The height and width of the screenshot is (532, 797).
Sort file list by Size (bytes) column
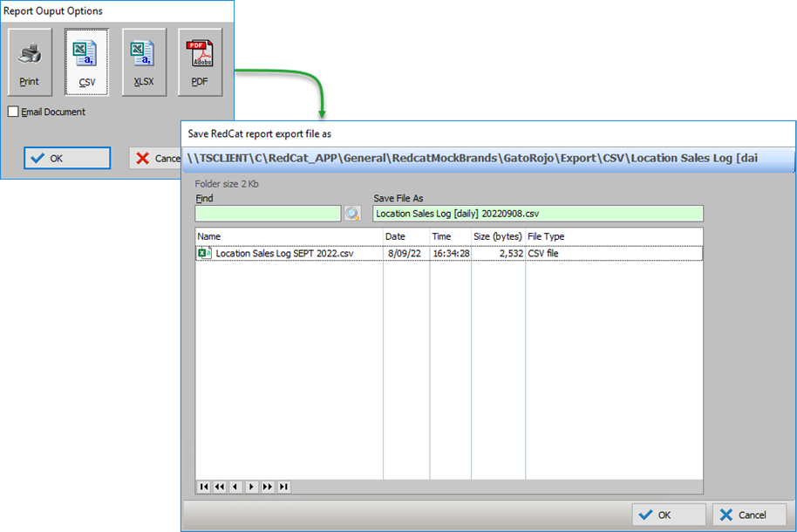(x=498, y=236)
